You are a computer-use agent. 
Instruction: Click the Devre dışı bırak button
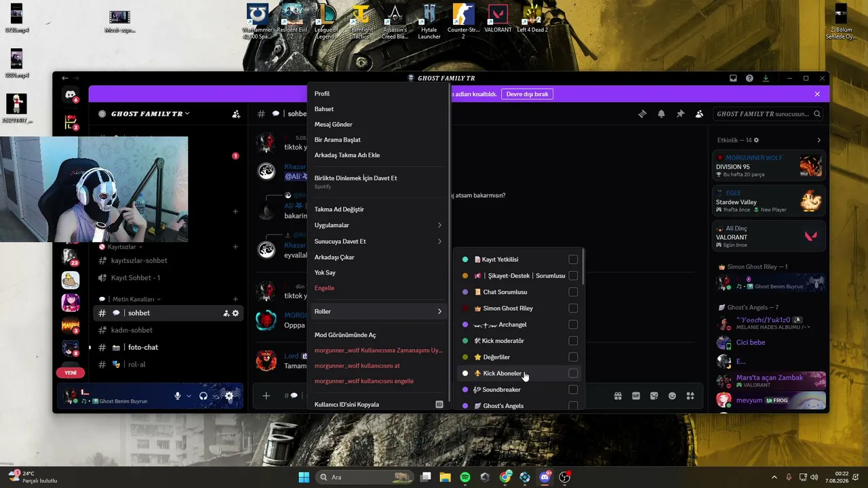[527, 94]
